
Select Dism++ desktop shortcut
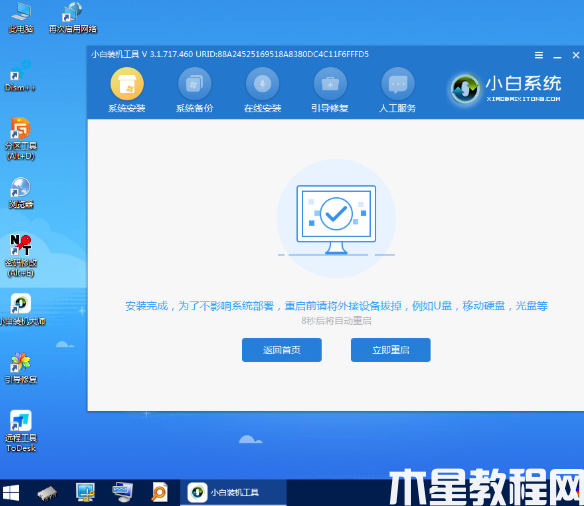click(x=20, y=76)
